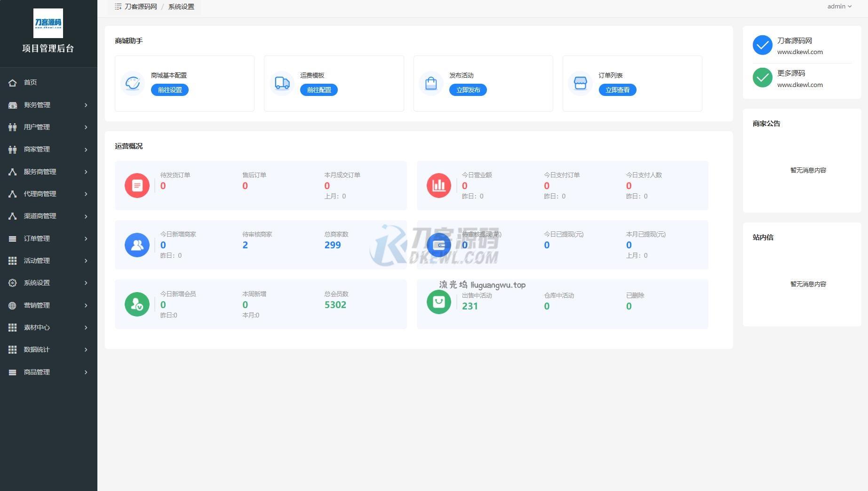Open the admin user dropdown
This screenshot has height=491, width=868.
(x=839, y=7)
